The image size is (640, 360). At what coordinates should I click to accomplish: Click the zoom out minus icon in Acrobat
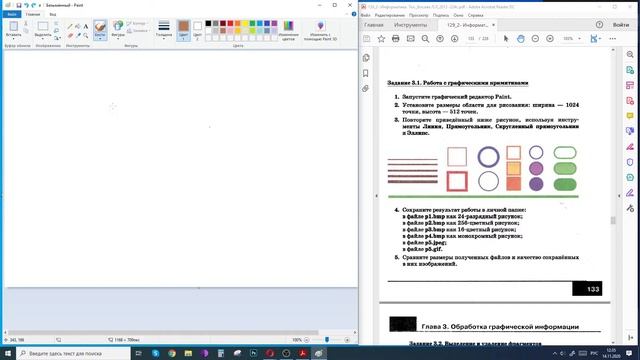[535, 39]
